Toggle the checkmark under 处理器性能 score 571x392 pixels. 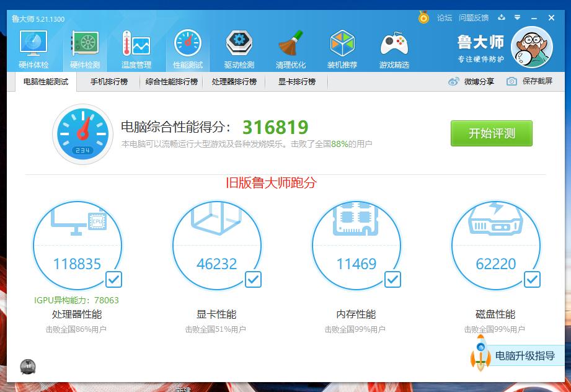click(x=113, y=280)
